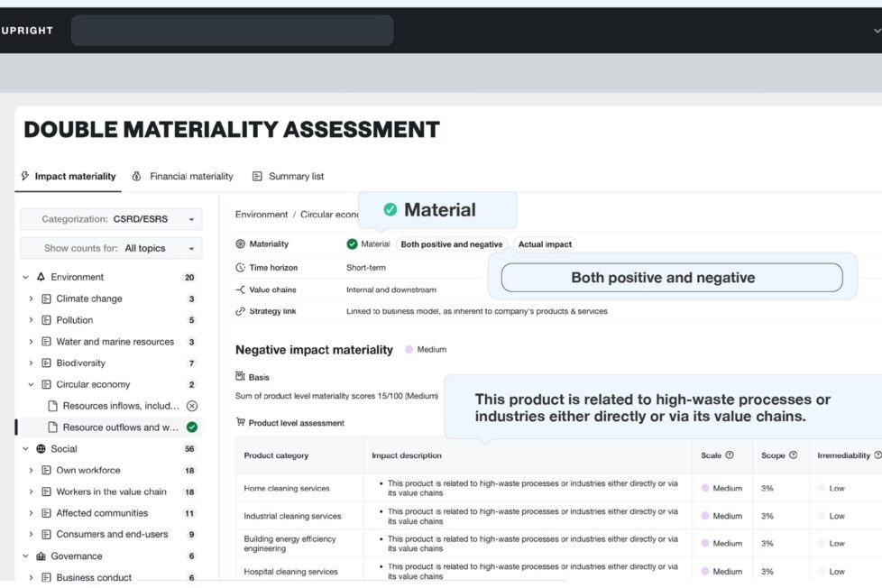The height and width of the screenshot is (588, 882).
Task: Click the Environment leaf icon in sidebar
Action: click(x=41, y=278)
